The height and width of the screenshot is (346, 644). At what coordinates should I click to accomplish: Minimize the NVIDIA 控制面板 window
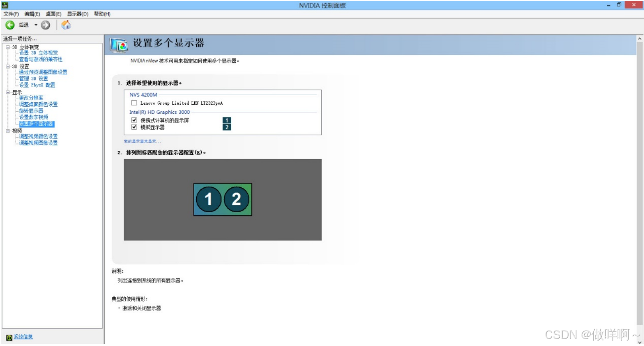coord(609,5)
